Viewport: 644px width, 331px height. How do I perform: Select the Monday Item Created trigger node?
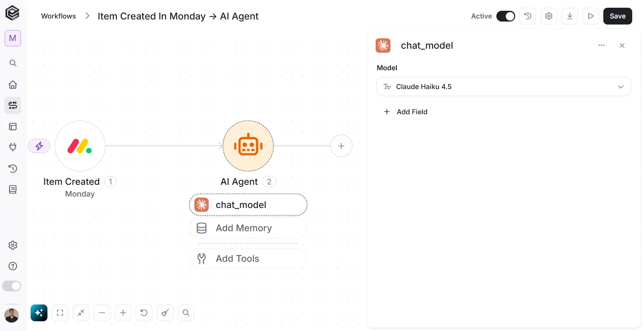80,146
